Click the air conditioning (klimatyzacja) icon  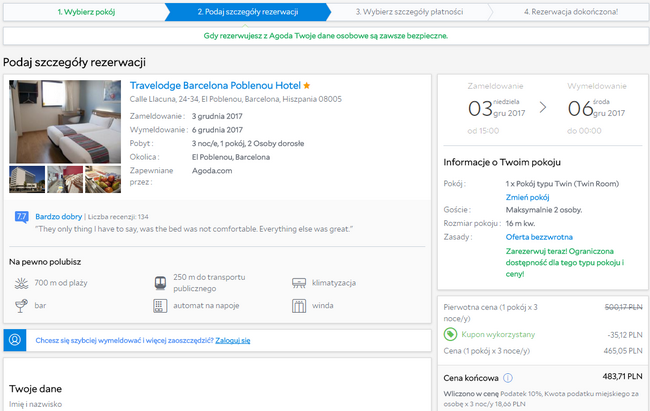(x=299, y=284)
